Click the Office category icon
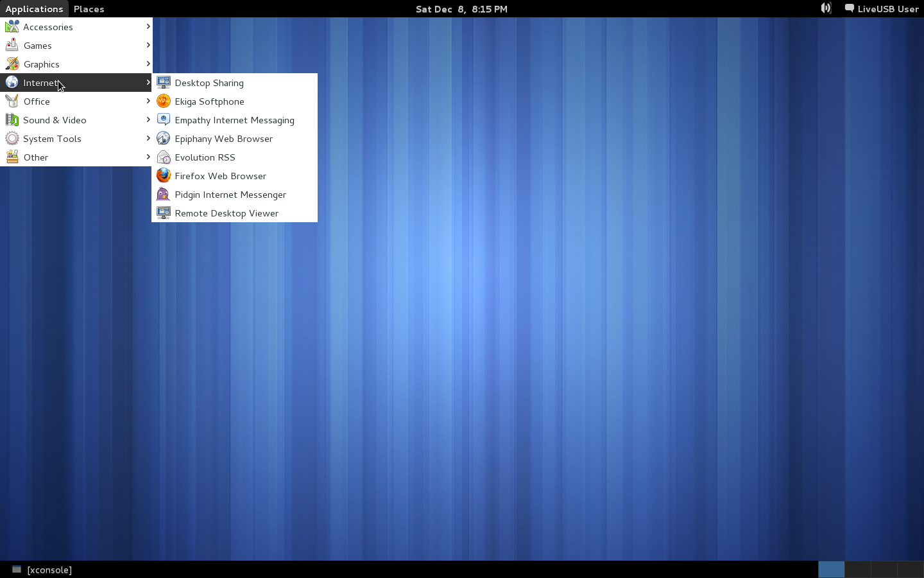Image resolution: width=924 pixels, height=578 pixels. (12, 101)
